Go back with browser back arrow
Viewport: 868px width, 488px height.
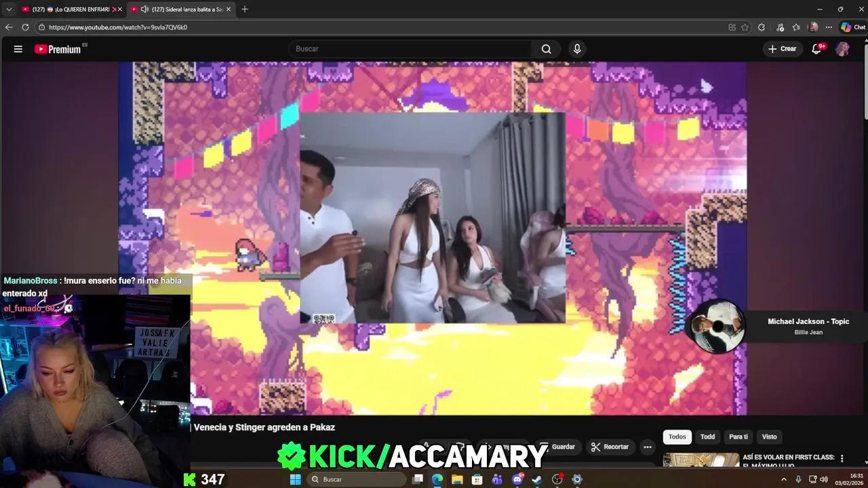[9, 27]
